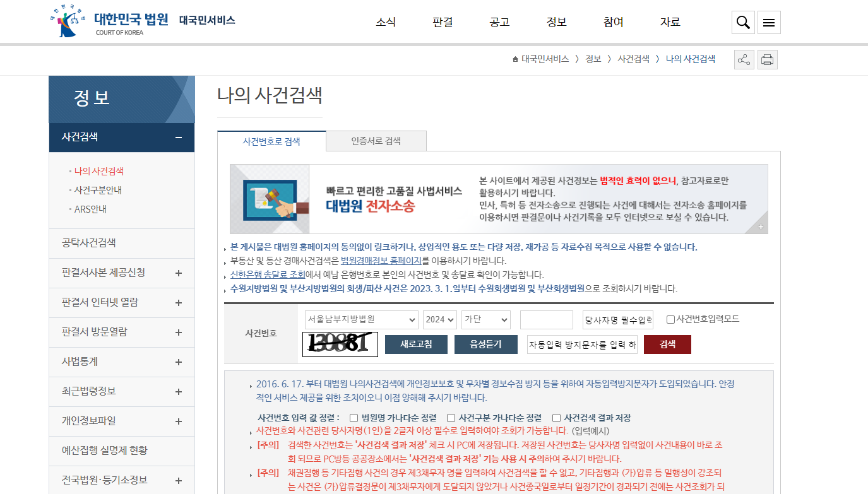Viewport: 868px width, 494px height.
Task: Open the year dropdown showing 2024
Action: coord(440,319)
